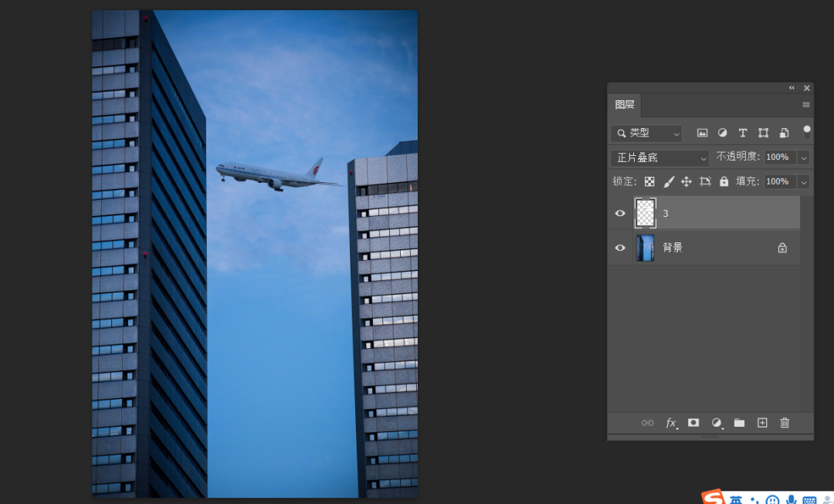The height and width of the screenshot is (504, 834).
Task: Click the fill value field (填充 100%)
Action: click(x=780, y=182)
